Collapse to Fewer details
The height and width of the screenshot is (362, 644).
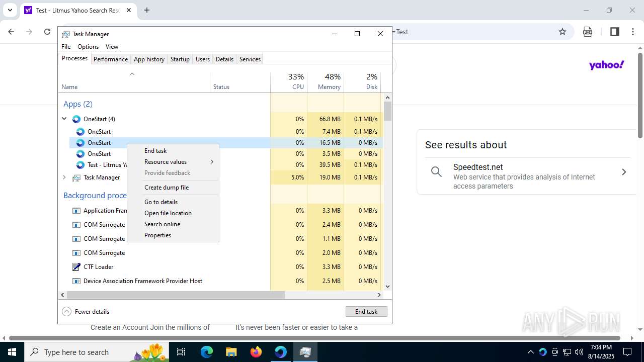86,312
